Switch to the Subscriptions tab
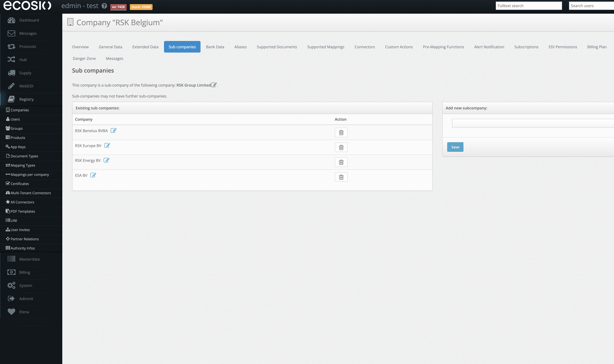The height and width of the screenshot is (364, 614). [526, 47]
